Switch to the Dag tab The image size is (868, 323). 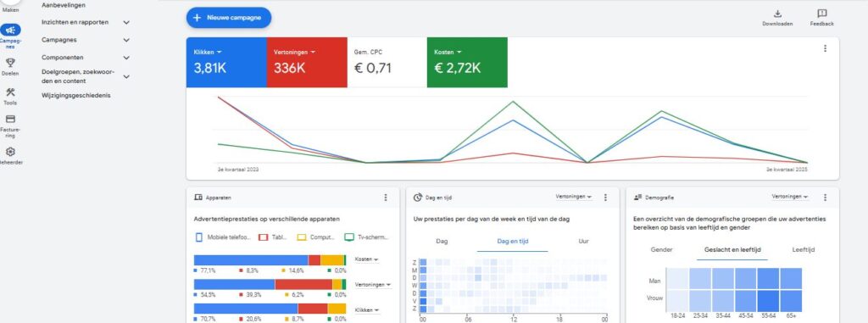coord(442,242)
